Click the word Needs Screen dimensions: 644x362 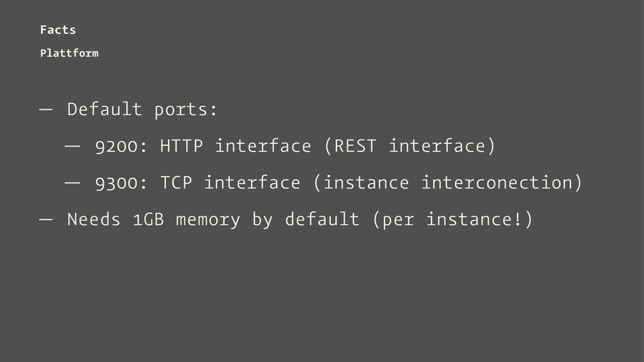click(x=94, y=219)
